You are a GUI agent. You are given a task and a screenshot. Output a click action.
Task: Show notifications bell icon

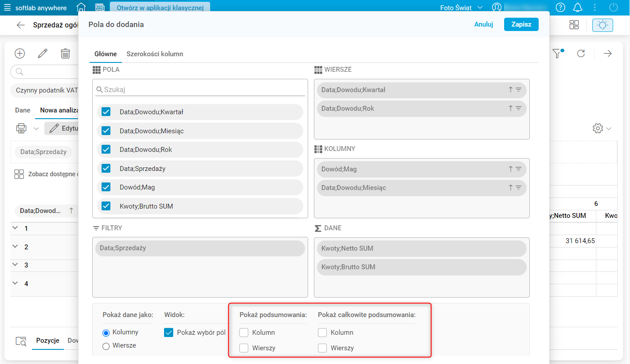[x=578, y=8]
